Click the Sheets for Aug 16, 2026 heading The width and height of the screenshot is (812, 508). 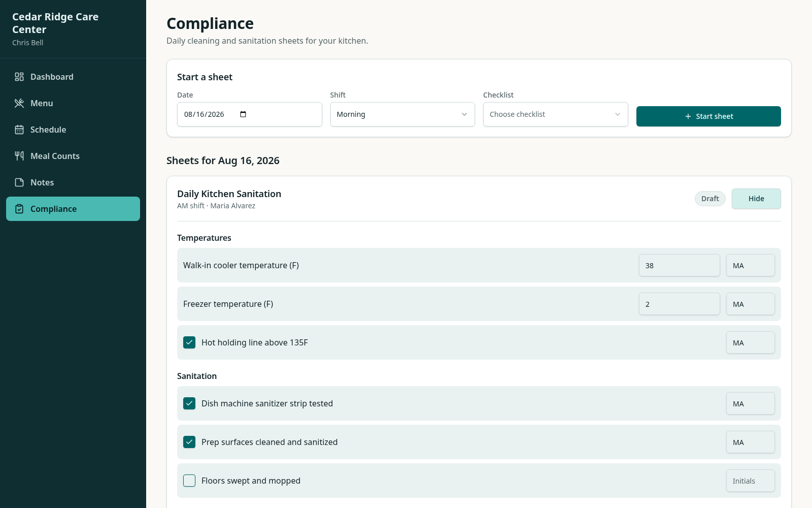tap(223, 161)
